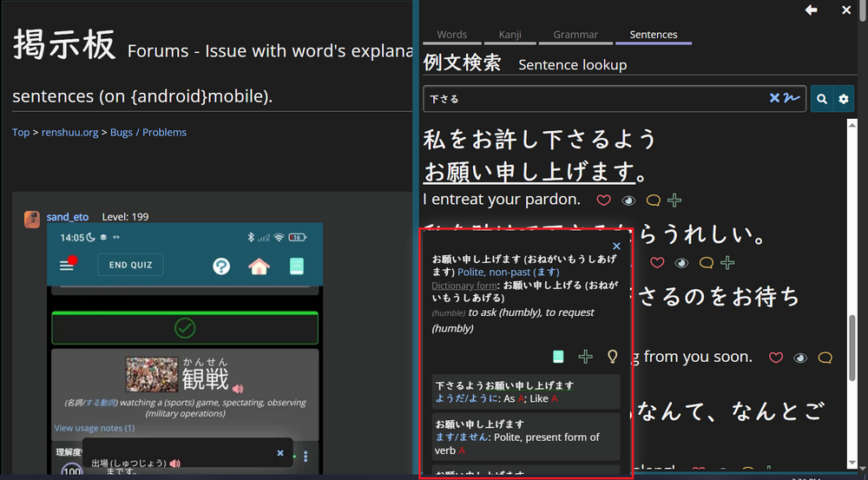
Task: Select the Sentences tab
Action: [x=654, y=35]
